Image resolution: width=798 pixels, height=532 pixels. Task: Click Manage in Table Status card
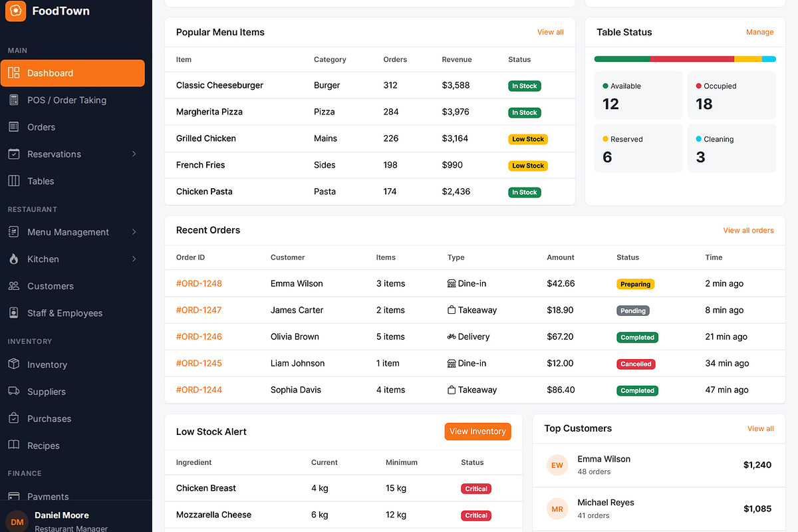click(x=759, y=32)
